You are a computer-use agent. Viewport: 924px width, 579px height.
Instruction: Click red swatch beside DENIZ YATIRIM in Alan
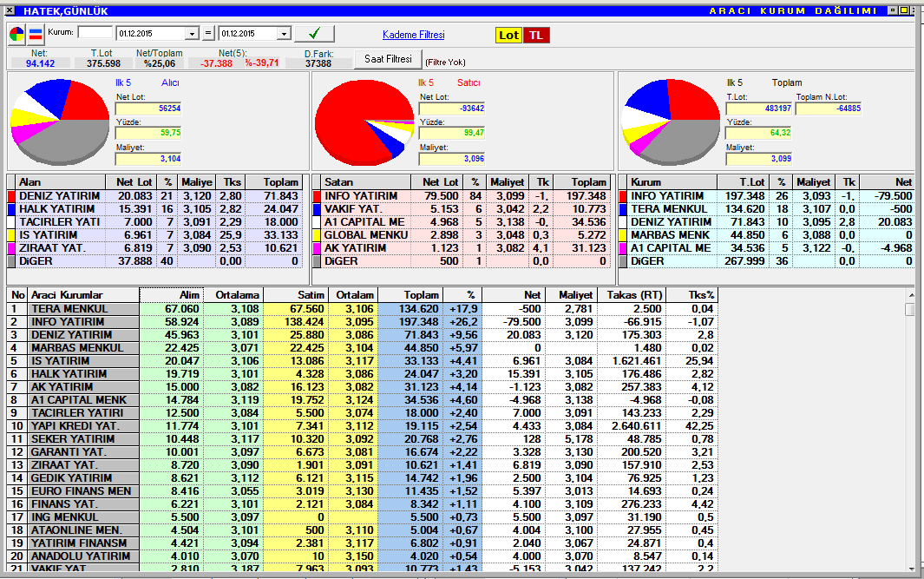tap(12, 196)
